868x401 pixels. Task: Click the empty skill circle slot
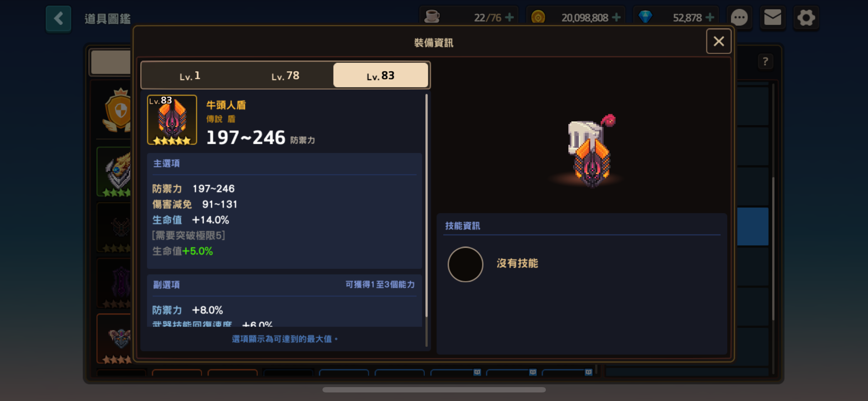click(x=465, y=264)
